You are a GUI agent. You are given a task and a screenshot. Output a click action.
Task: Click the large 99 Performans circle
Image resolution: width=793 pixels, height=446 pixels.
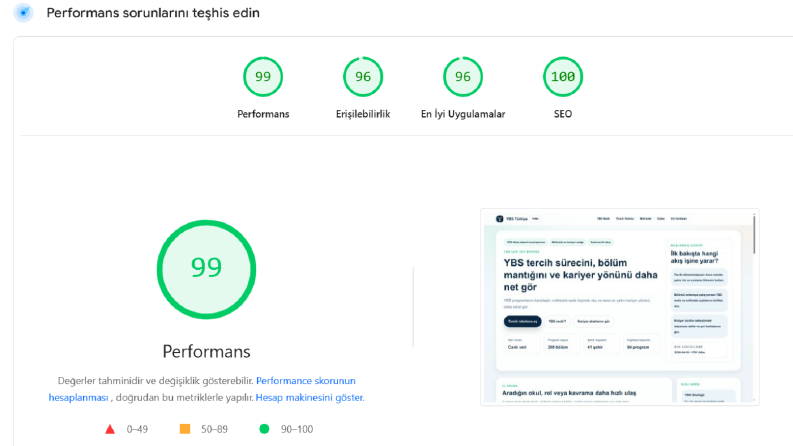click(206, 269)
